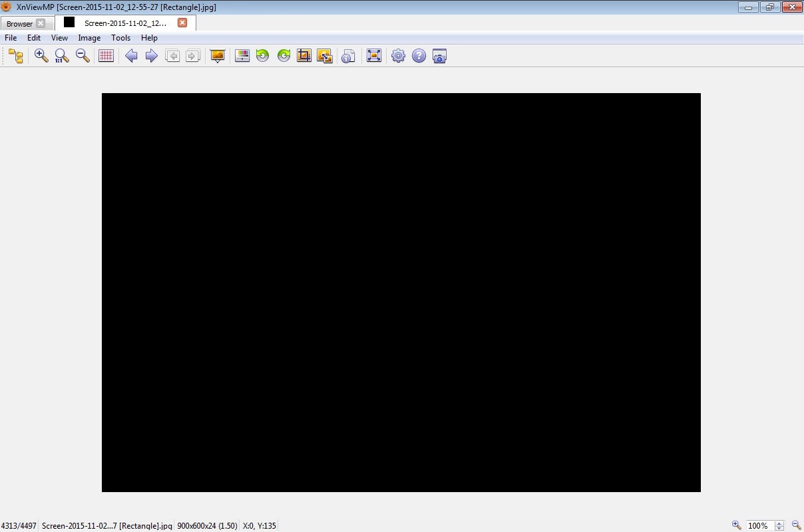Click the 100% zoom input field
The height and width of the screenshot is (532, 804).
pos(759,525)
